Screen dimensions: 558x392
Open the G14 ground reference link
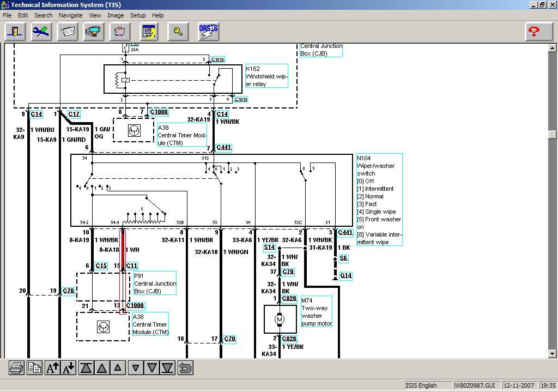coord(345,276)
